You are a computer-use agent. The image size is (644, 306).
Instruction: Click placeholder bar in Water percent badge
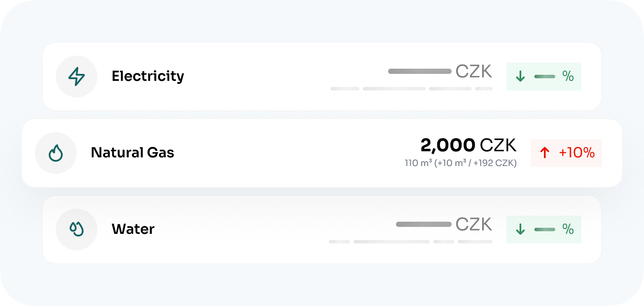pos(544,229)
